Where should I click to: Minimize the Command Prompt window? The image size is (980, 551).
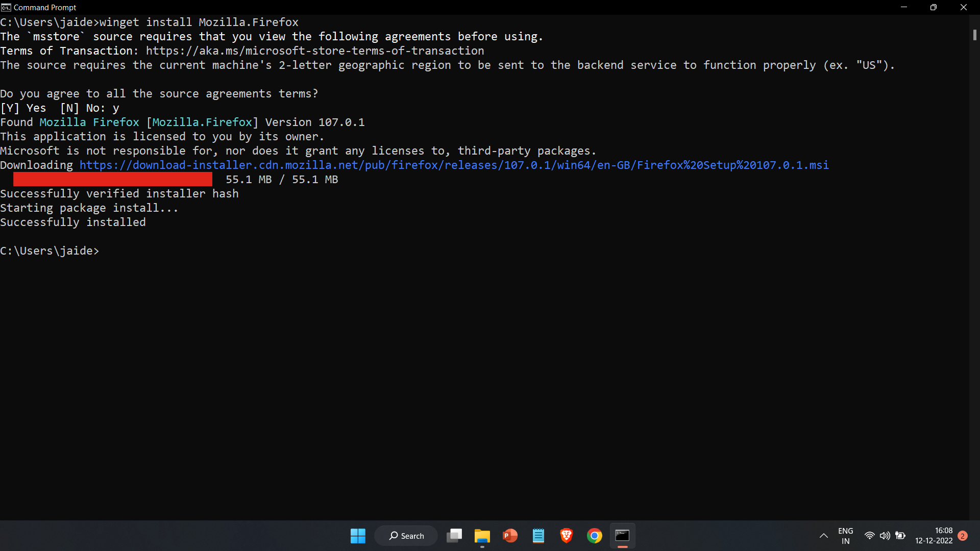pyautogui.click(x=904, y=7)
